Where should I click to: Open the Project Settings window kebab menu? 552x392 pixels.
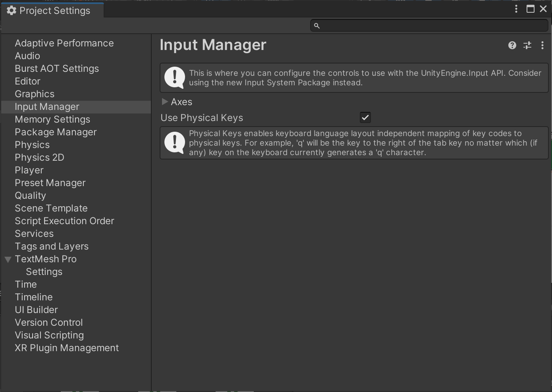(516, 9)
